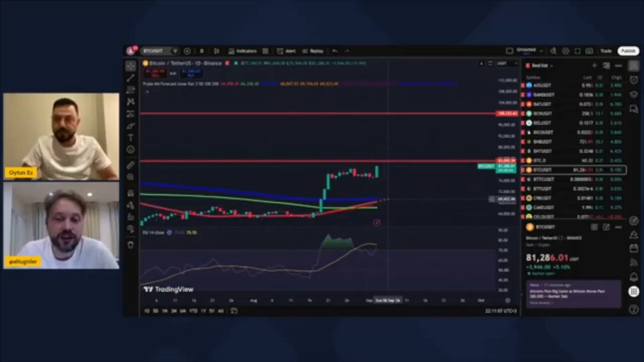The height and width of the screenshot is (362, 644).
Task: Open the Unnamed layout dropdown
Action: pyautogui.click(x=530, y=50)
